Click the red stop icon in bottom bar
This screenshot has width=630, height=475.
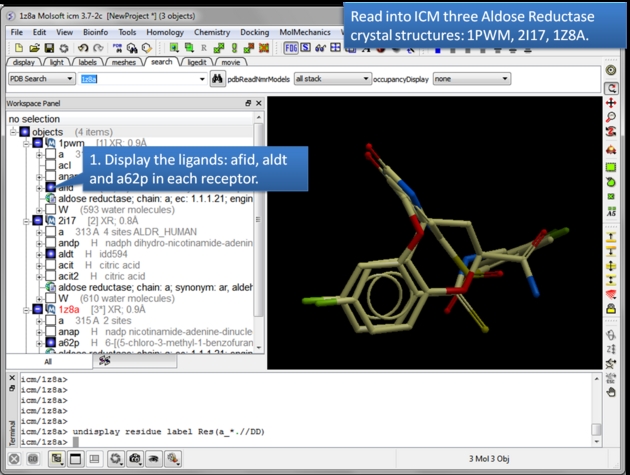(x=15, y=459)
